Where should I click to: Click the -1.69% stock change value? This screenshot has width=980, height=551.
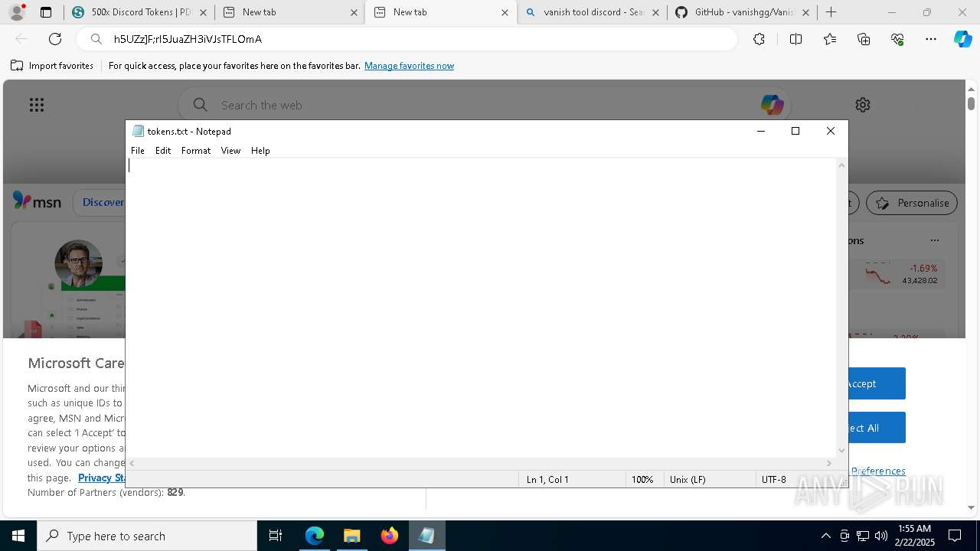pyautogui.click(x=923, y=269)
